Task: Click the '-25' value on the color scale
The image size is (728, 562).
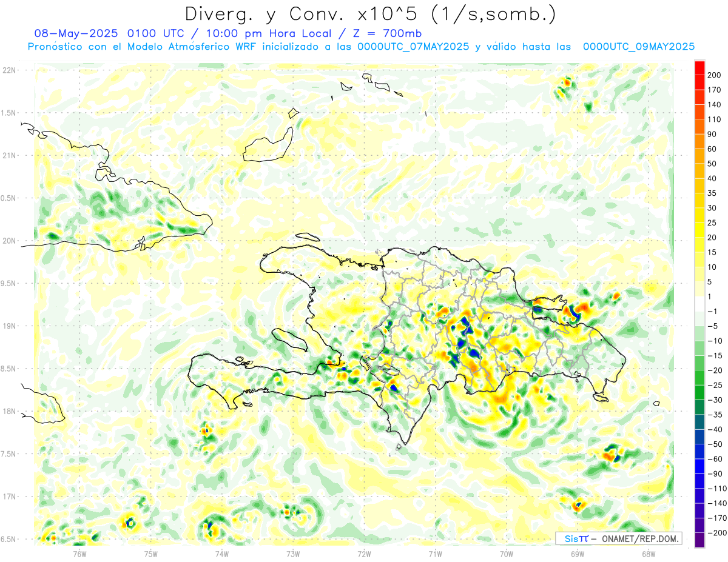Action: pyautogui.click(x=714, y=386)
